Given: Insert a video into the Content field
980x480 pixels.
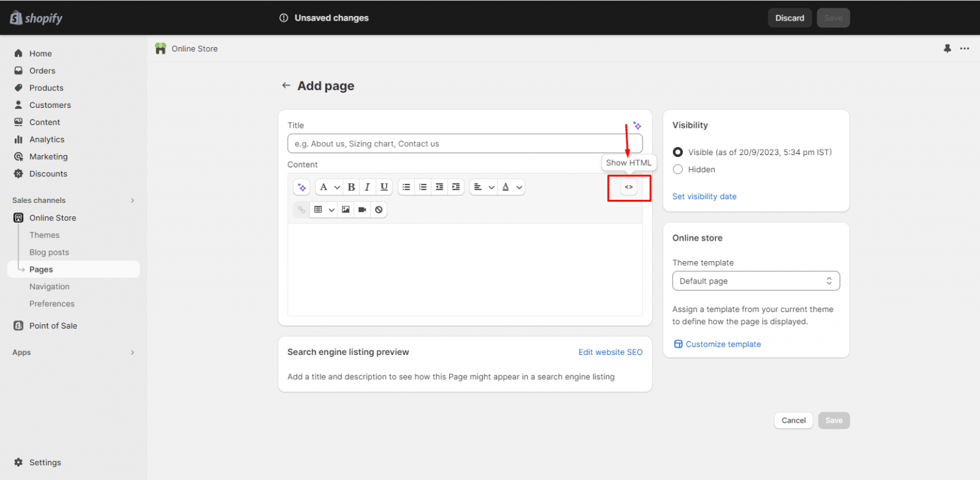Looking at the screenshot, I should click(x=362, y=209).
